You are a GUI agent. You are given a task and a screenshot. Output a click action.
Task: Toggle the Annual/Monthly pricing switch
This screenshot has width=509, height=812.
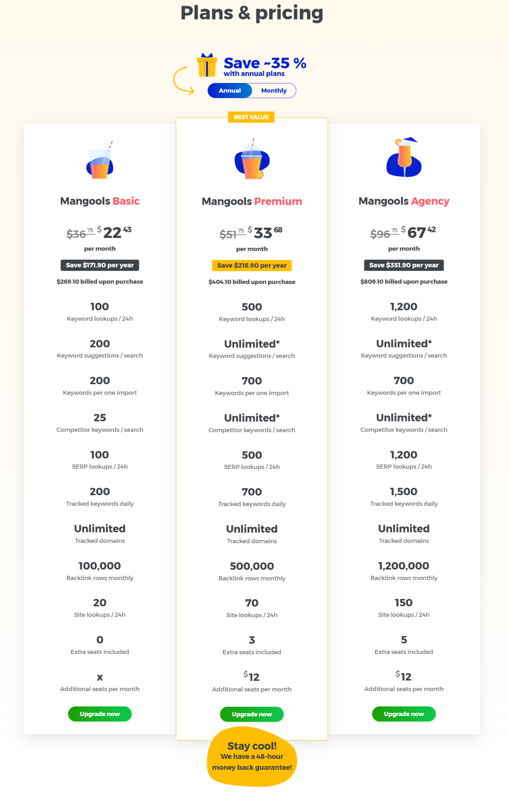252,90
